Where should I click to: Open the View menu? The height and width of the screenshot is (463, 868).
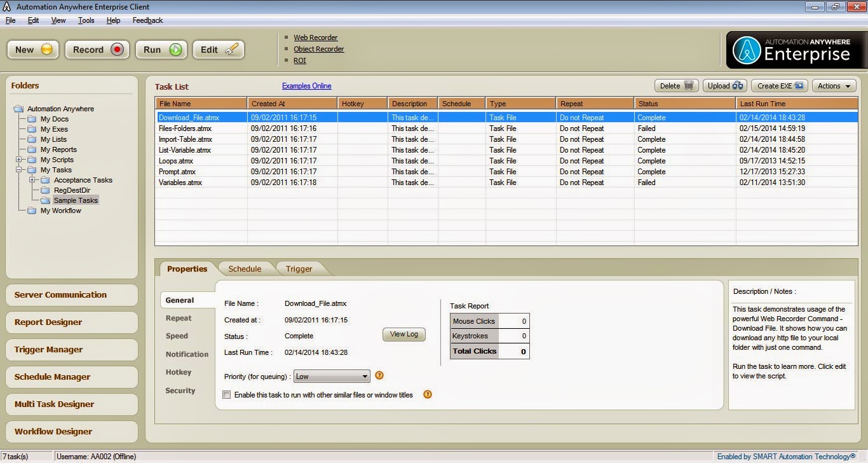coord(58,20)
